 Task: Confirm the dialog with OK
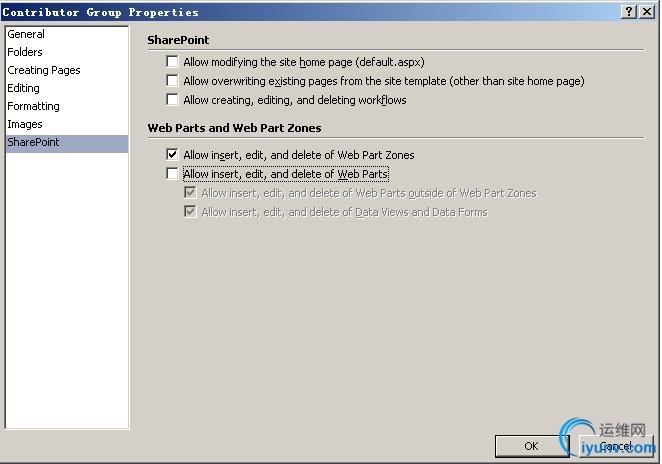pyautogui.click(x=531, y=446)
